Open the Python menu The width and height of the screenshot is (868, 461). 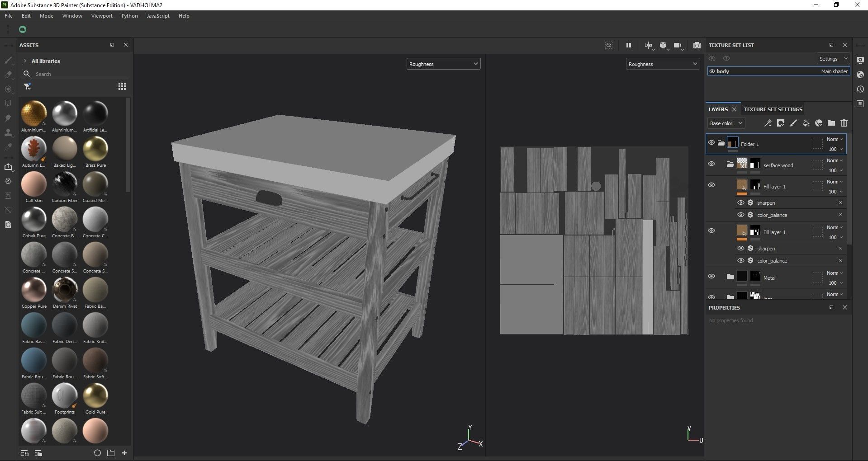pyautogui.click(x=130, y=16)
